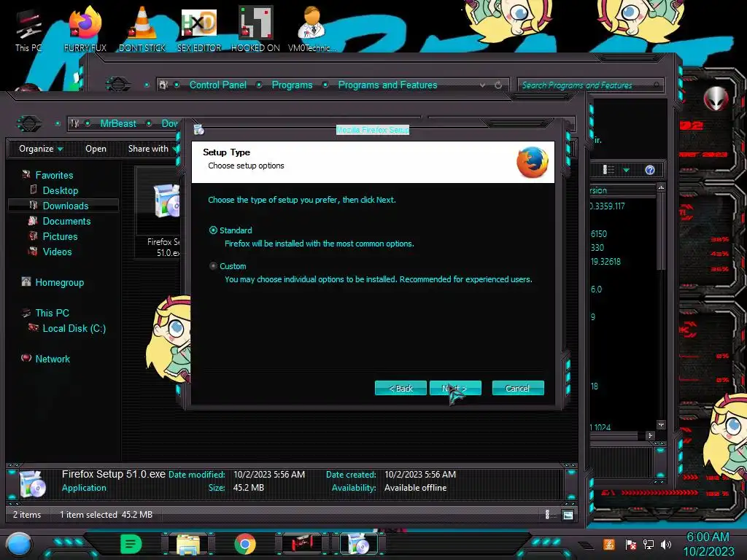Expand the view options dropdown arrow in Programs and Features

click(627, 170)
